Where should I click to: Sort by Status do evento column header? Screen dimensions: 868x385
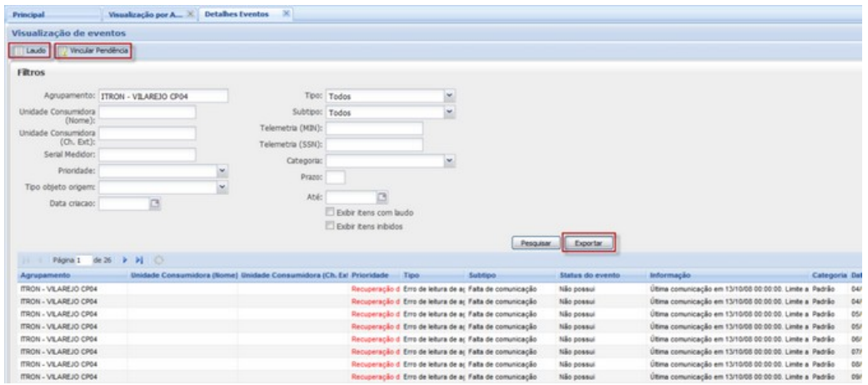[588, 273]
